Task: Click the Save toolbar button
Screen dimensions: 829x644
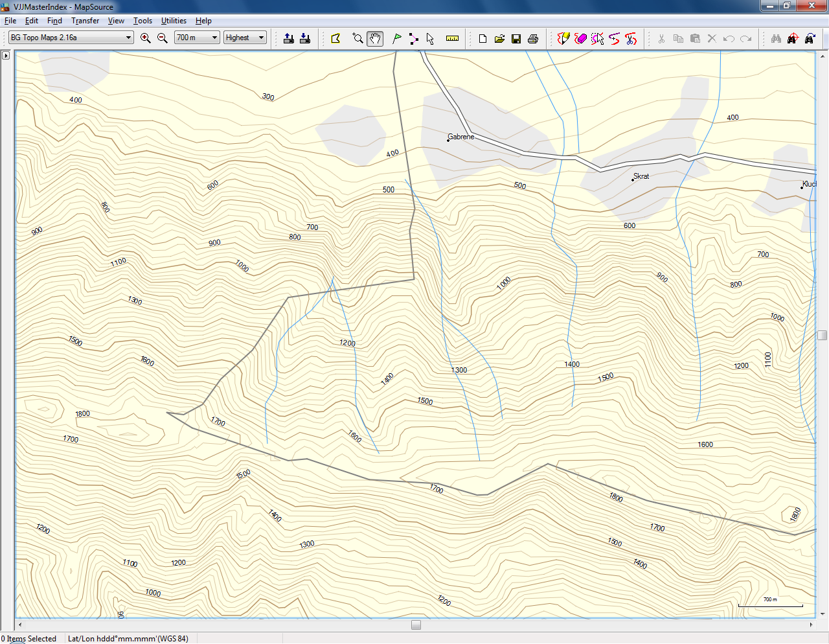Action: click(x=516, y=38)
